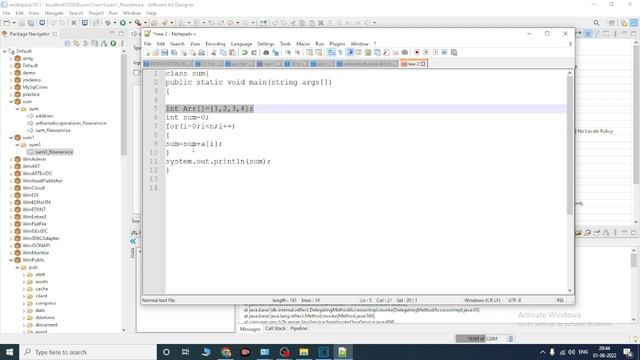Expand the WmAdmin package
Screen dimensions: 640x360
[11, 159]
